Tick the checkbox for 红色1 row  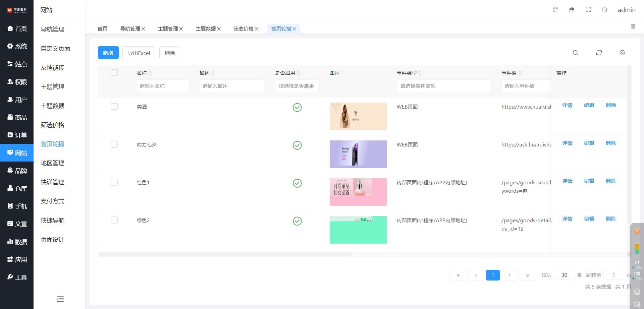(x=114, y=182)
